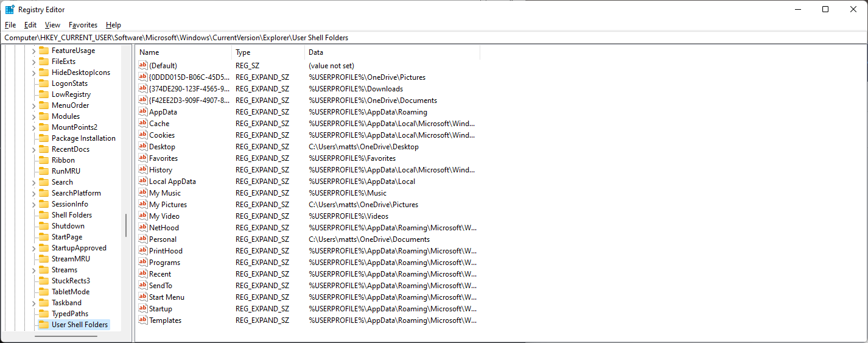Image resolution: width=868 pixels, height=343 pixels.
Task: Click the Startup value string icon
Action: pyautogui.click(x=143, y=308)
